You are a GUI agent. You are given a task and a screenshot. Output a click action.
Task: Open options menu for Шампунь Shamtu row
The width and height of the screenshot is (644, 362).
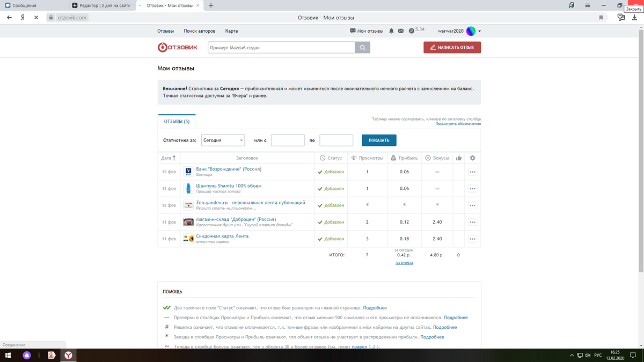(472, 188)
